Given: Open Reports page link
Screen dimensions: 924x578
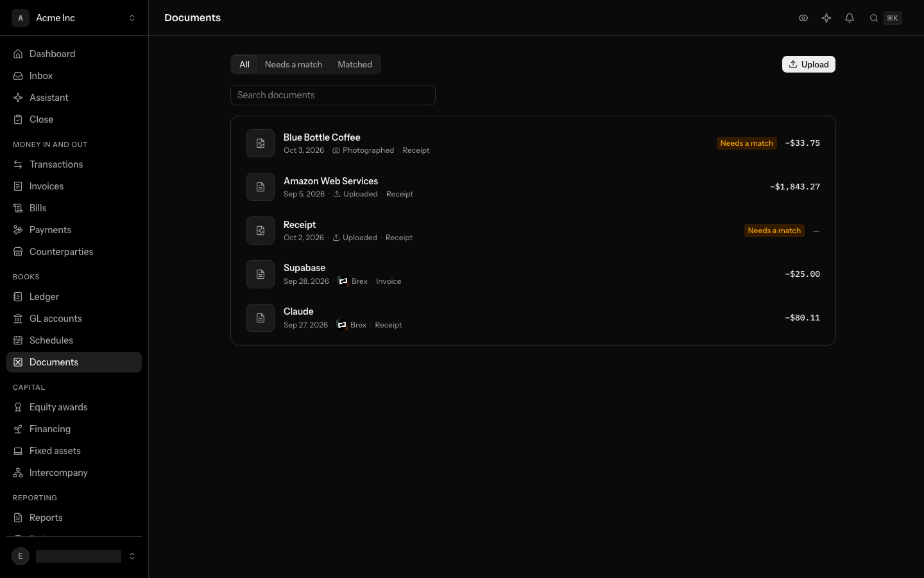Looking at the screenshot, I should click(74, 518).
